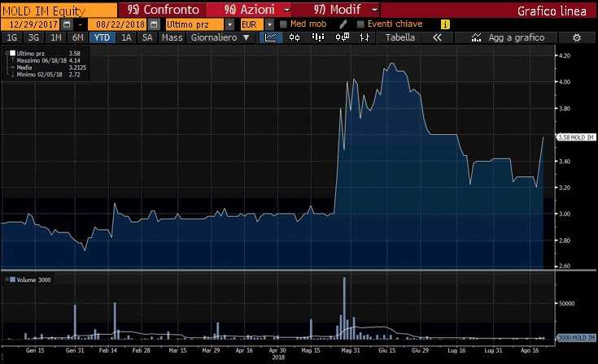Click the Volume legend color square
598x364 pixels.
[x=12, y=279]
